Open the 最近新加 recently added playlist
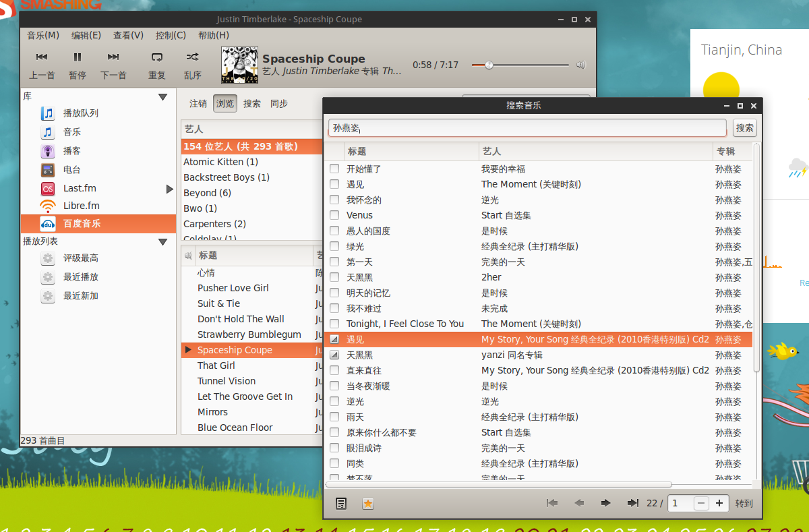The height and width of the screenshot is (532, 809). pos(80,296)
